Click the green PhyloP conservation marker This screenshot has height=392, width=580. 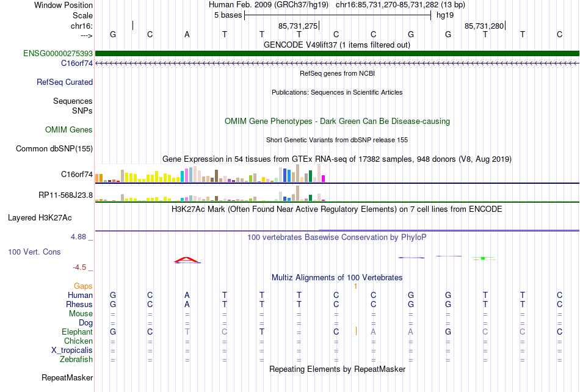pos(483,258)
